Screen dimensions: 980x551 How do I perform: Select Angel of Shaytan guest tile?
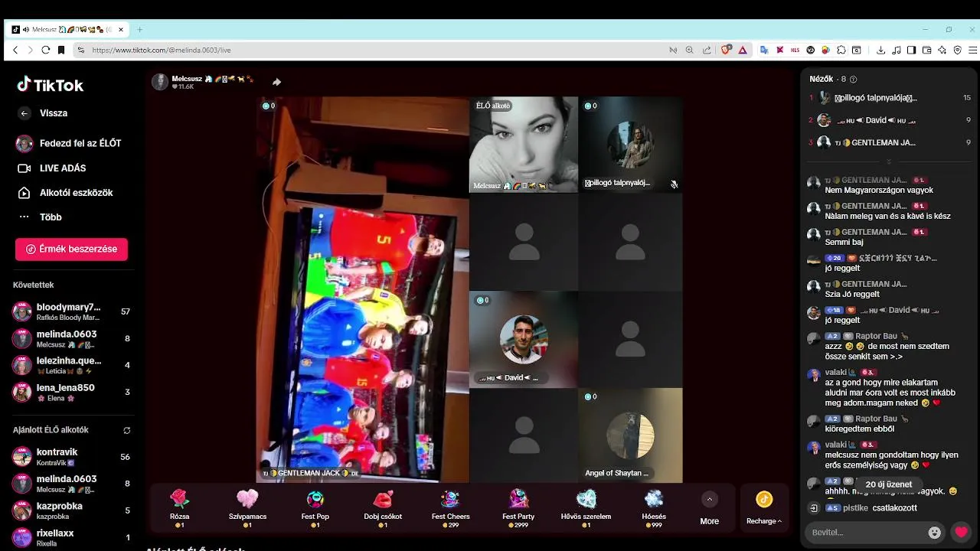[630, 435]
